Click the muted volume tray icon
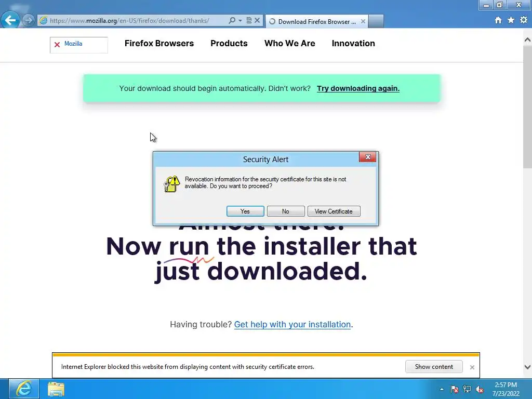532x399 pixels. [x=480, y=389]
